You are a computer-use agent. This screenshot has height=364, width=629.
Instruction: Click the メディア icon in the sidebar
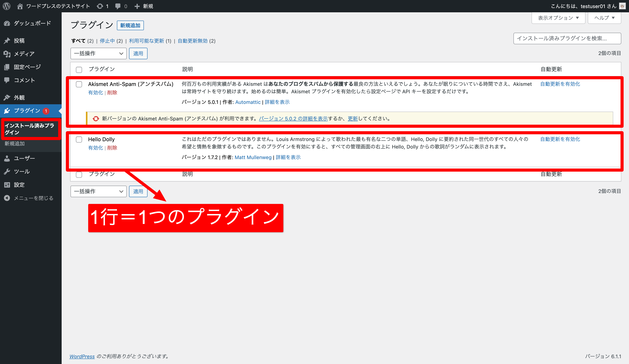[7, 54]
